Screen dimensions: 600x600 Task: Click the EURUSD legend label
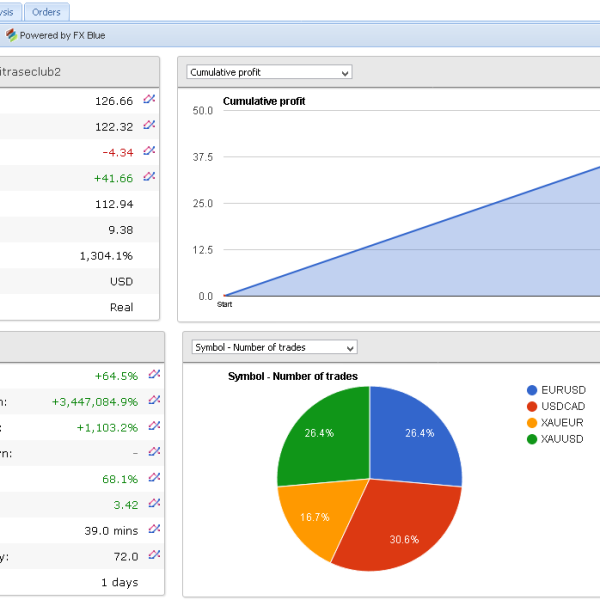562,390
